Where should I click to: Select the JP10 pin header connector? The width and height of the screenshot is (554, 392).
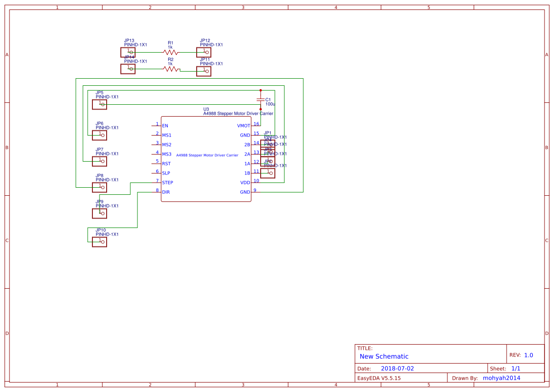pyautogui.click(x=100, y=242)
